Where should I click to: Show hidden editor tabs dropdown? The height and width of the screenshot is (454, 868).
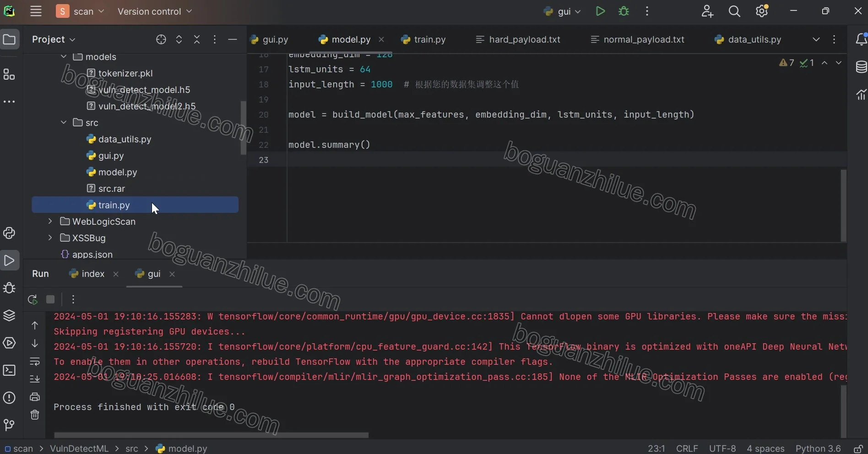click(x=816, y=39)
